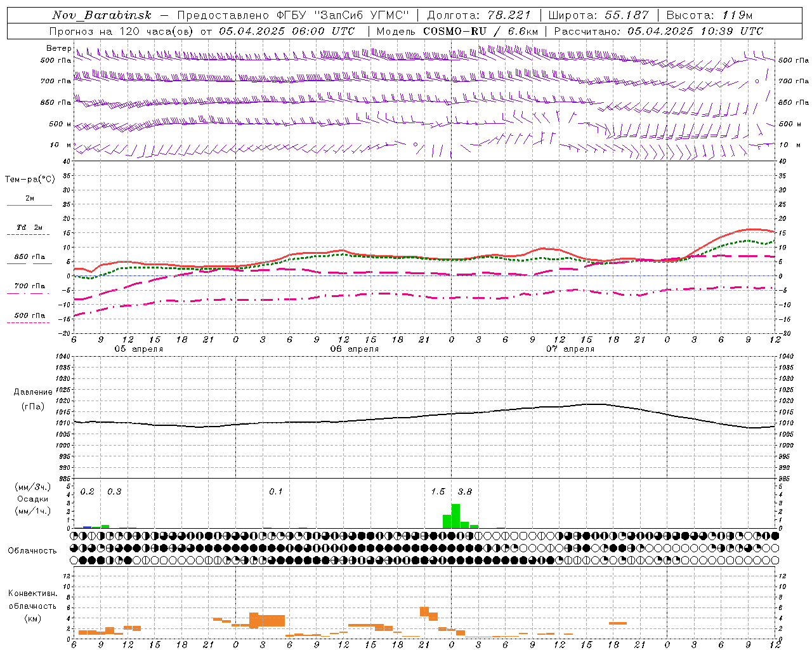
Task: Click the 06 апреля date label
Action: tap(354, 349)
